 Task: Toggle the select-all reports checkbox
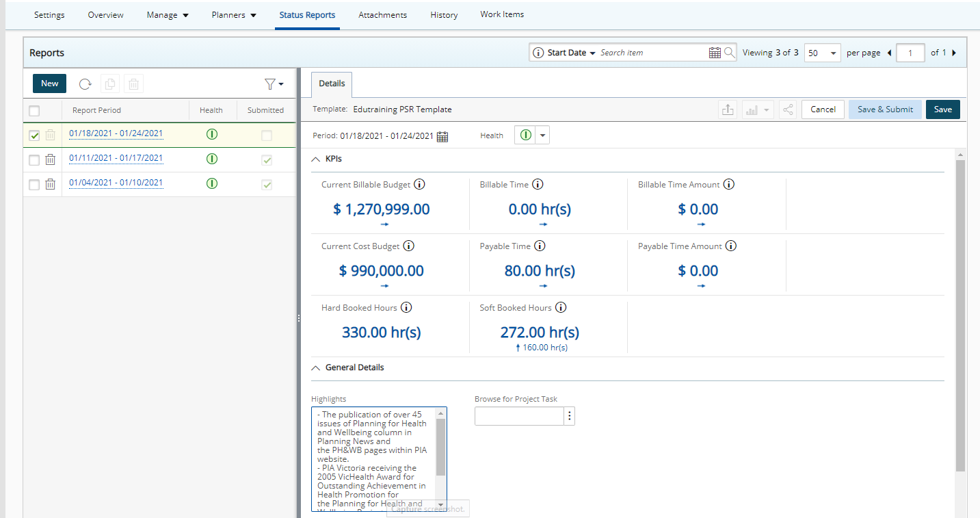pyautogui.click(x=34, y=110)
